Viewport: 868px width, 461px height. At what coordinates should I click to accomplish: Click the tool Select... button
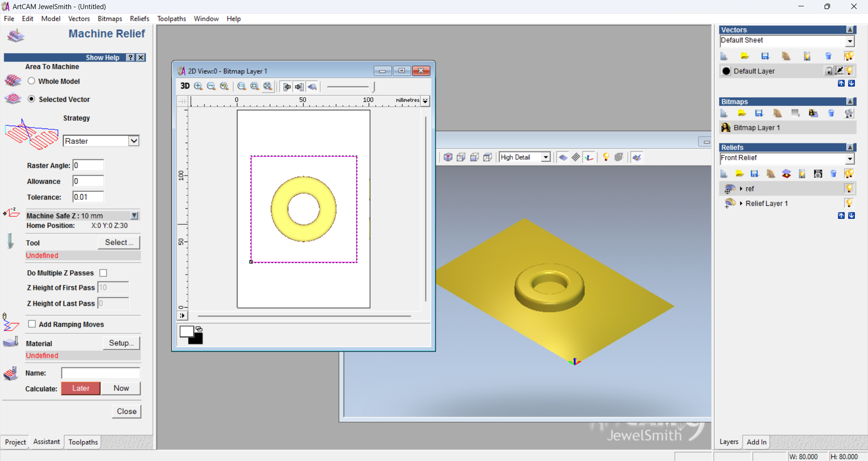(119, 242)
